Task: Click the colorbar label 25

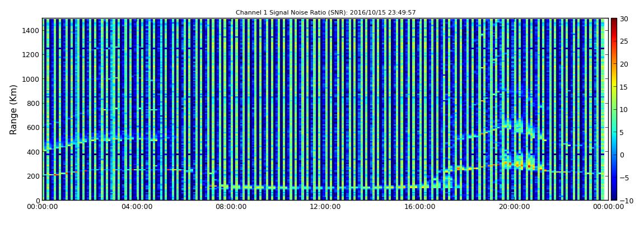Action: (624, 41)
